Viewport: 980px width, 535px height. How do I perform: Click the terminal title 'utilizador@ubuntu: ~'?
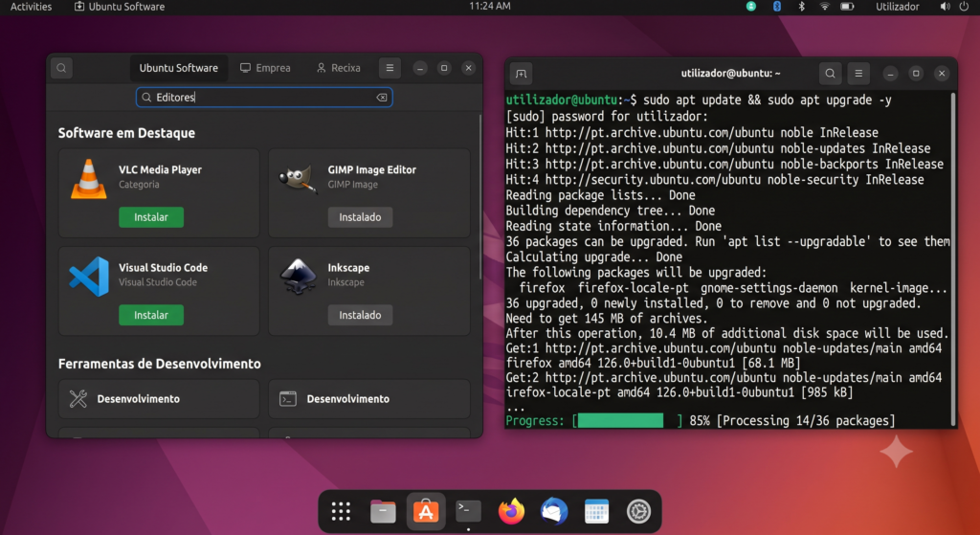[x=730, y=74]
